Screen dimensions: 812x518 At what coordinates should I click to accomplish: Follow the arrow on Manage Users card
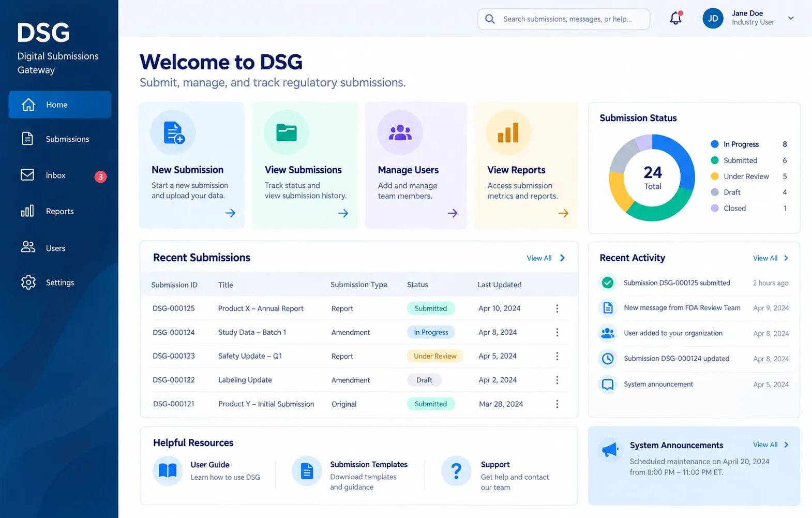453,213
